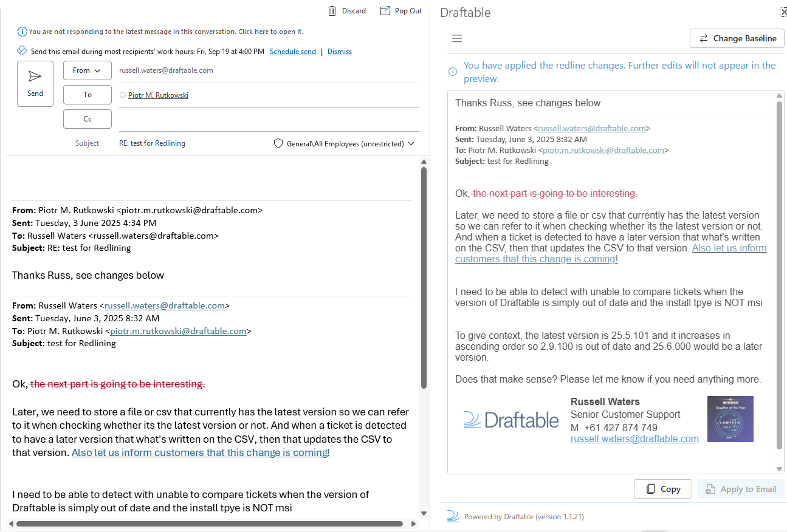Click the To recipients button
The height and width of the screenshot is (532, 787).
click(x=88, y=95)
